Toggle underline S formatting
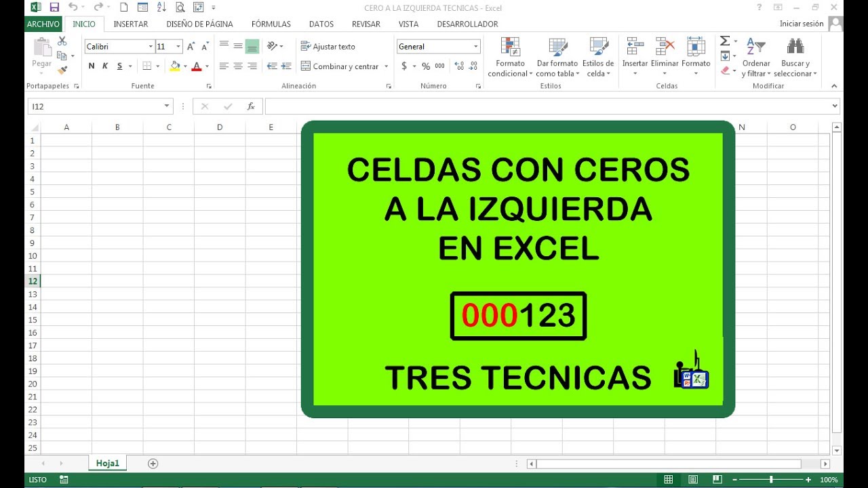 coord(119,66)
